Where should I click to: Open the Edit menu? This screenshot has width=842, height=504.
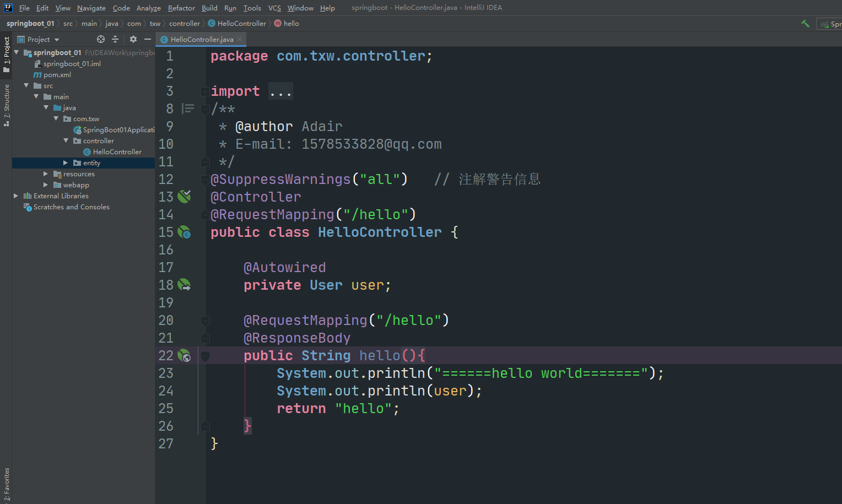pyautogui.click(x=42, y=8)
